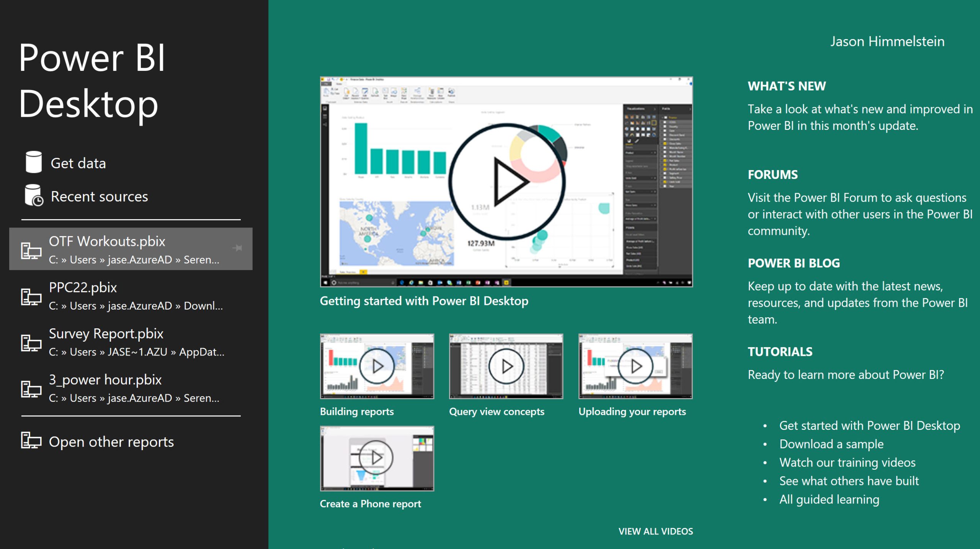Click the 3_power hour.pbix file icon
The image size is (980, 549).
click(31, 389)
